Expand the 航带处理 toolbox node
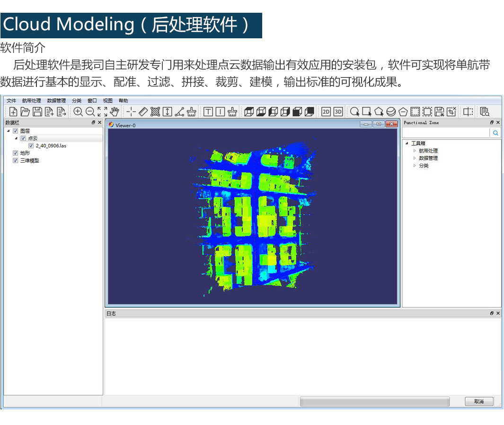The height and width of the screenshot is (425, 504). (415, 151)
